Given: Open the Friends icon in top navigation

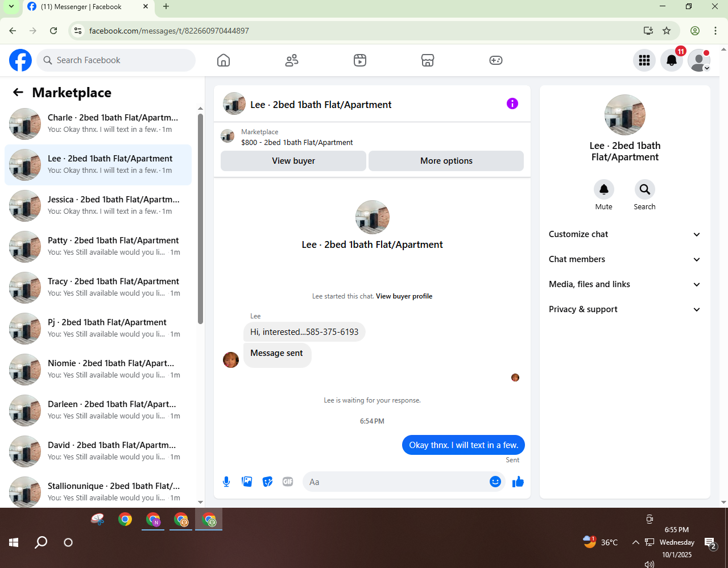Looking at the screenshot, I should 292,60.
